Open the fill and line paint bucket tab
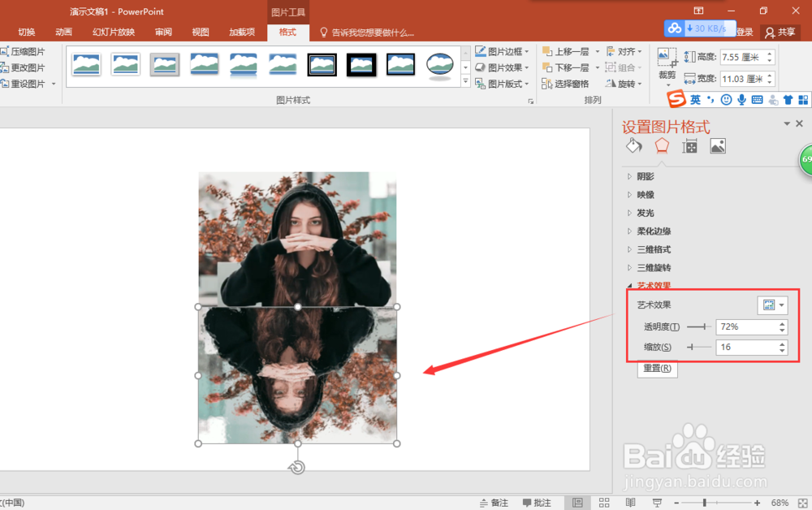Screen dimensions: 812x510 [x=634, y=146]
